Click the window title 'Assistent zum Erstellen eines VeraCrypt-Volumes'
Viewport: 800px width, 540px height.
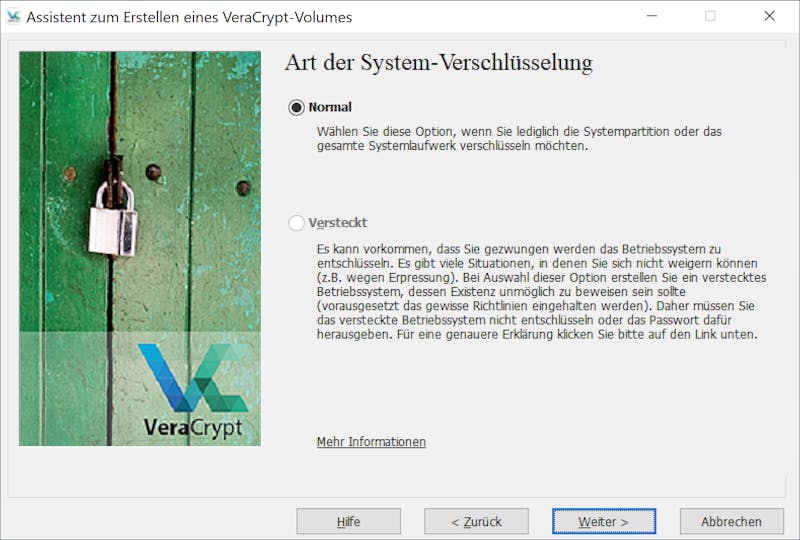coord(189,17)
